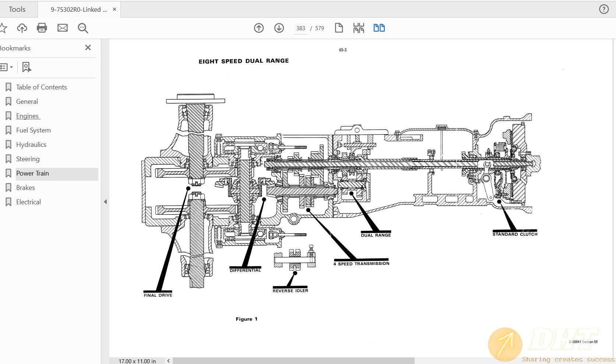Open the help question mark icon
The width and height of the screenshot is (616, 364).
(x=604, y=9)
